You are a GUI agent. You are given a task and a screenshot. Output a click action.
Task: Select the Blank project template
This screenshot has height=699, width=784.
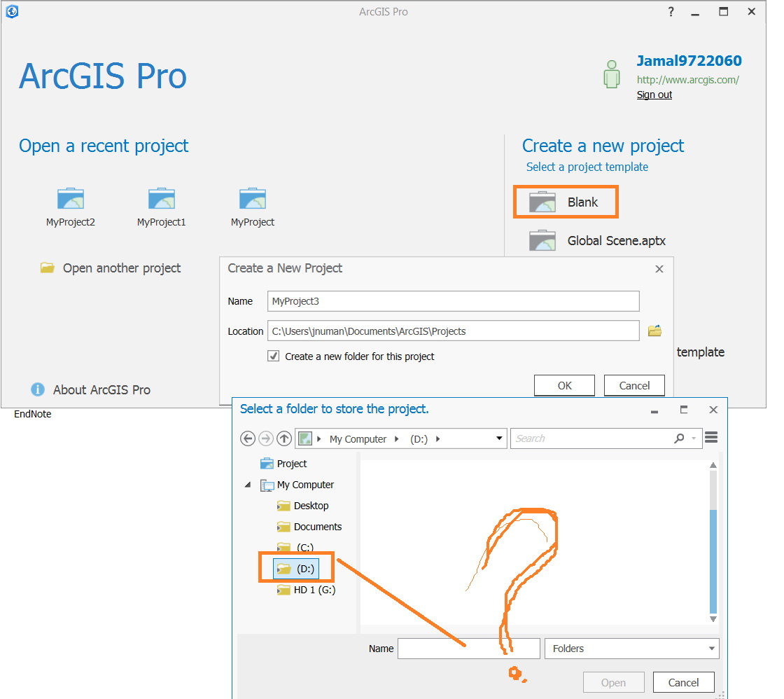[x=566, y=202]
